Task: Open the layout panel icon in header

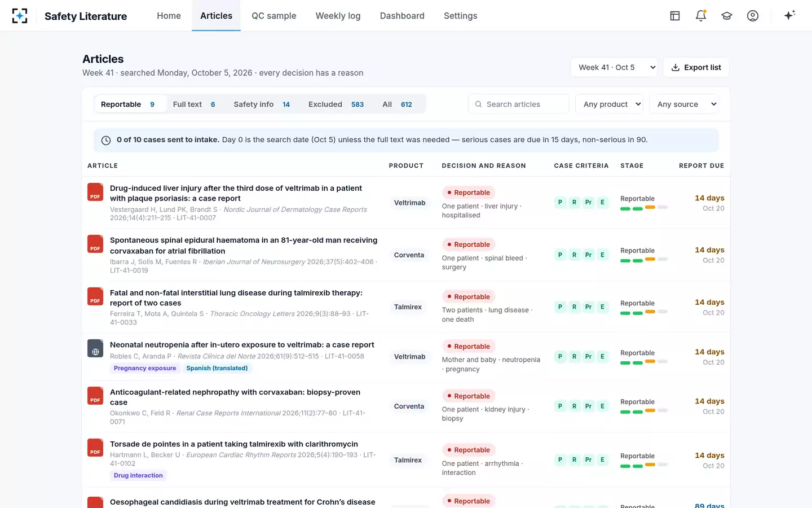Action: click(675, 16)
